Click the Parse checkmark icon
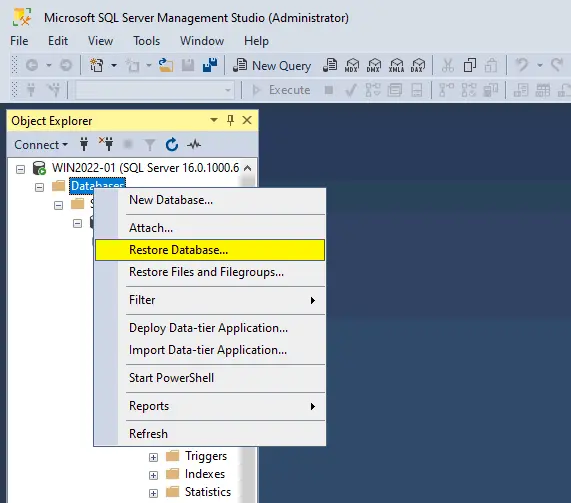571x503 pixels. tap(350, 90)
